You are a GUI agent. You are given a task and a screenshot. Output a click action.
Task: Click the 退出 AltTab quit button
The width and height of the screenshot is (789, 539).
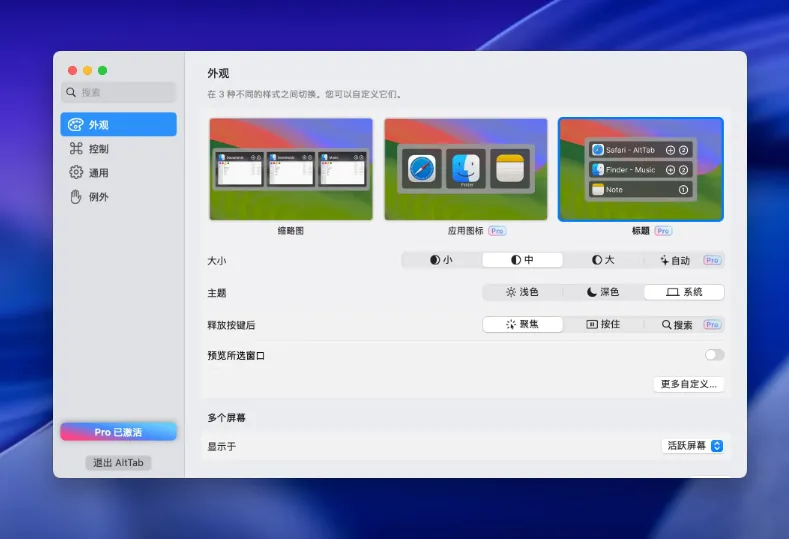[118, 463]
